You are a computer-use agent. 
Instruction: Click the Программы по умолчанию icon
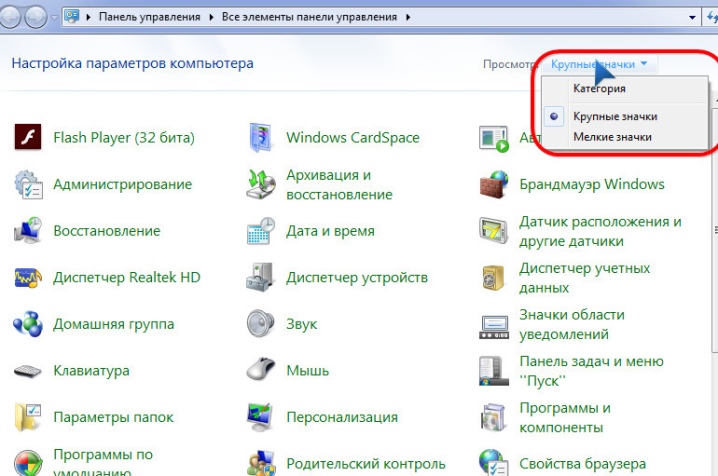click(x=28, y=463)
